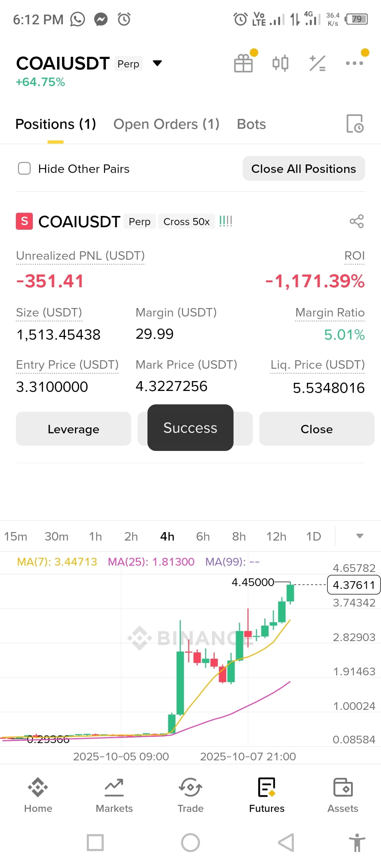Select the 15m chart interval

(x=16, y=536)
